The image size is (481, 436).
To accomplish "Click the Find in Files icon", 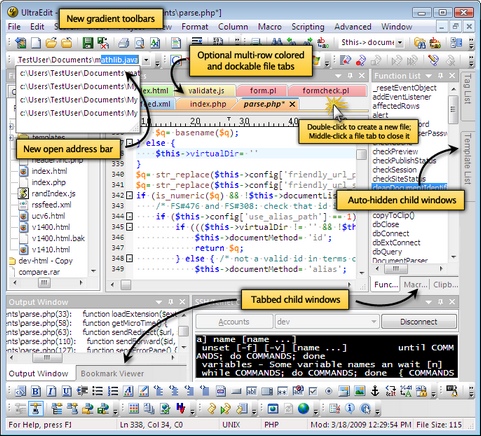I will [420, 43].
